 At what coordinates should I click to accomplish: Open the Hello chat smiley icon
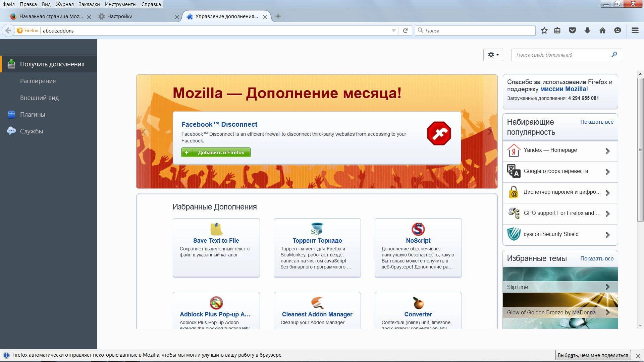618,31
